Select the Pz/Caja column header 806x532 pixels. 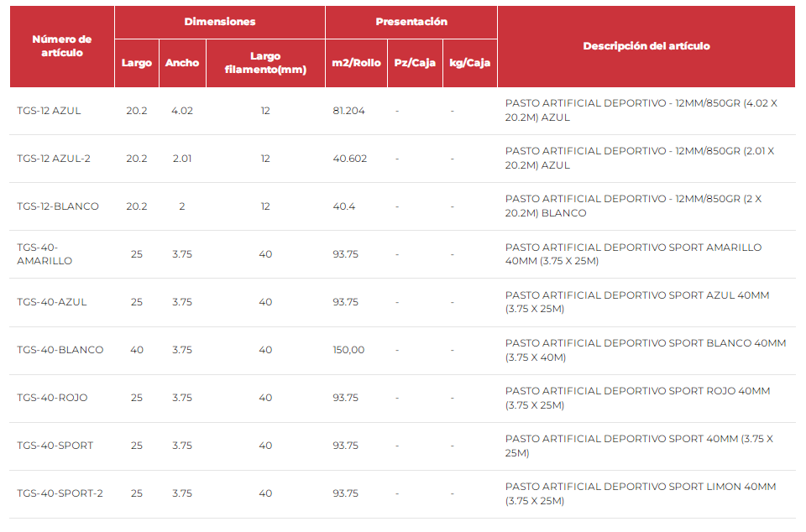pyautogui.click(x=415, y=63)
